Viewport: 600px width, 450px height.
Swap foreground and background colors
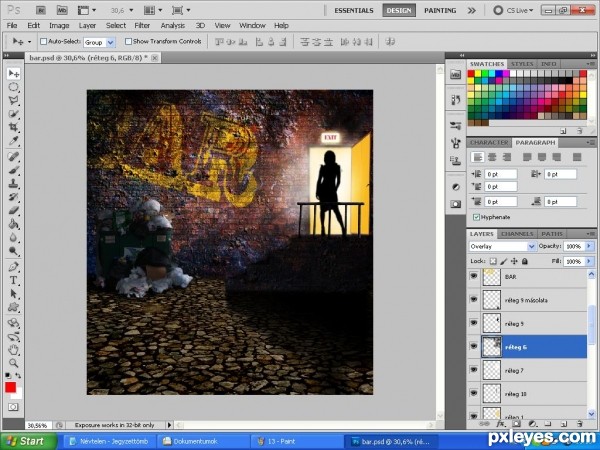pos(18,376)
